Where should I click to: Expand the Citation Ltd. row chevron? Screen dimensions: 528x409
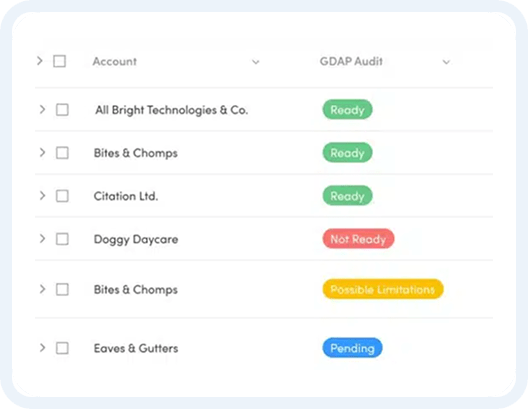pyautogui.click(x=42, y=196)
